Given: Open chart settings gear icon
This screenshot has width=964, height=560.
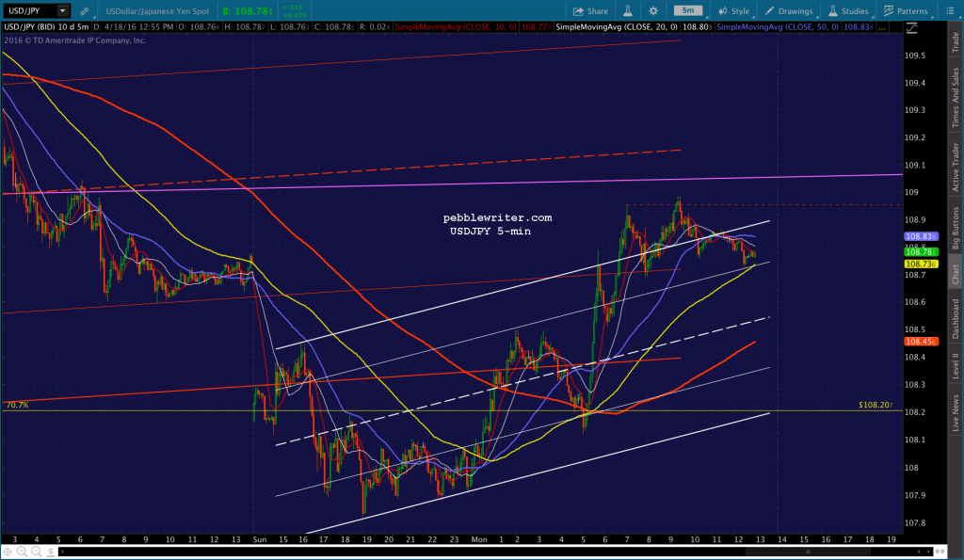Looking at the screenshot, I should [653, 11].
